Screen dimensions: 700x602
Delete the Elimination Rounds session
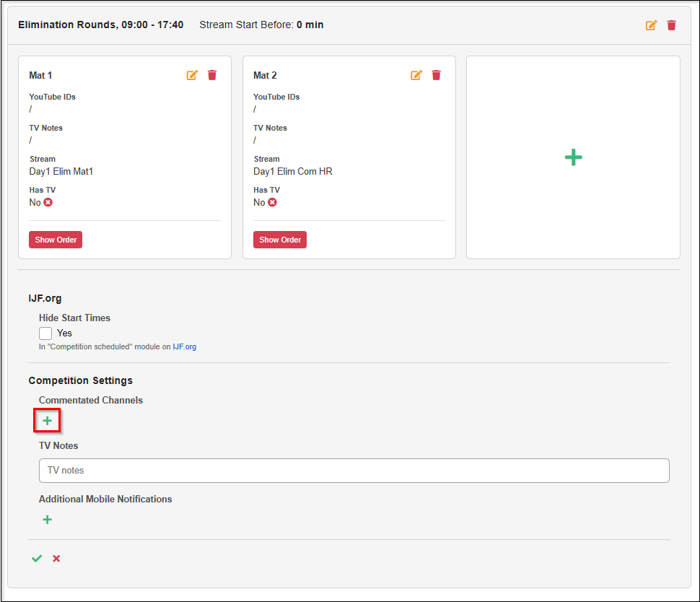point(672,25)
